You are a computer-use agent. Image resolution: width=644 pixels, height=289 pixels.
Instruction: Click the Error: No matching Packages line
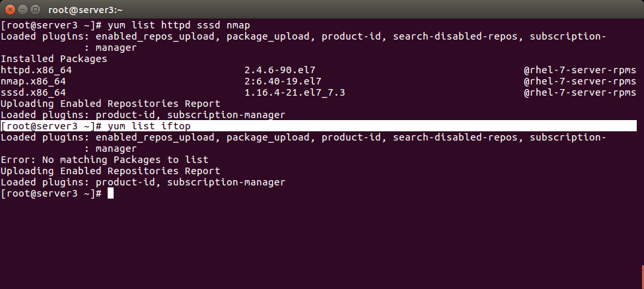point(105,160)
